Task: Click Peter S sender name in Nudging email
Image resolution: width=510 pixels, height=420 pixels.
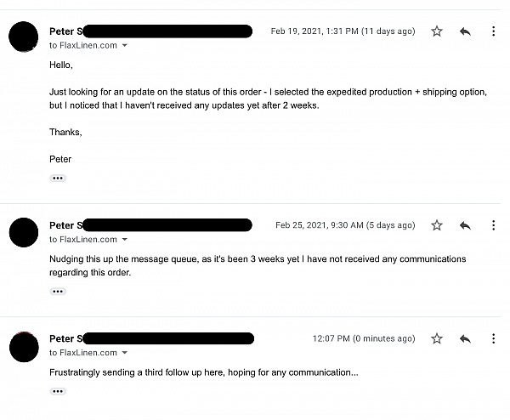Action: pos(66,225)
